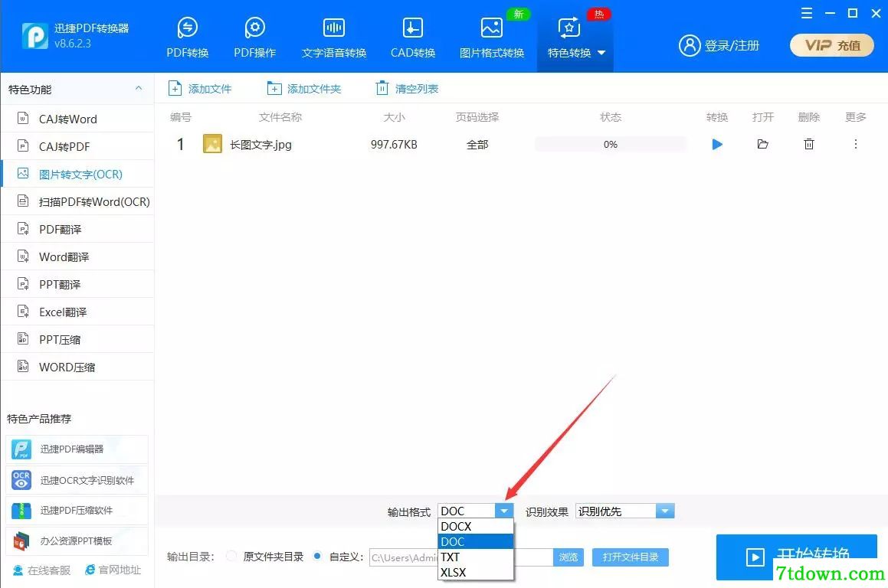The image size is (888, 588).
Task: Switch to 文字语音转换 tab
Action: pos(333,38)
